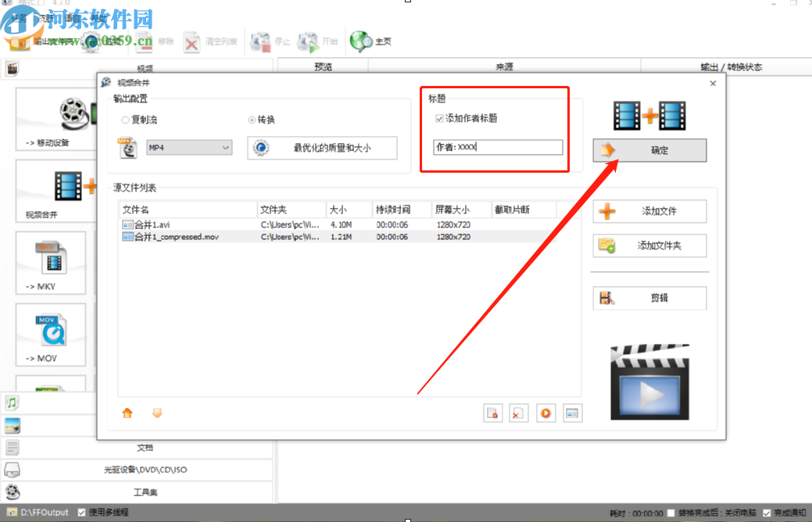Click the MP4 format file icon

(127, 148)
